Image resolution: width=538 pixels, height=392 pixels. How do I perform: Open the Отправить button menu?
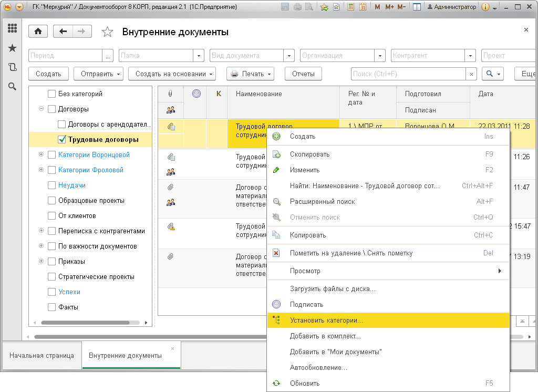click(x=98, y=74)
